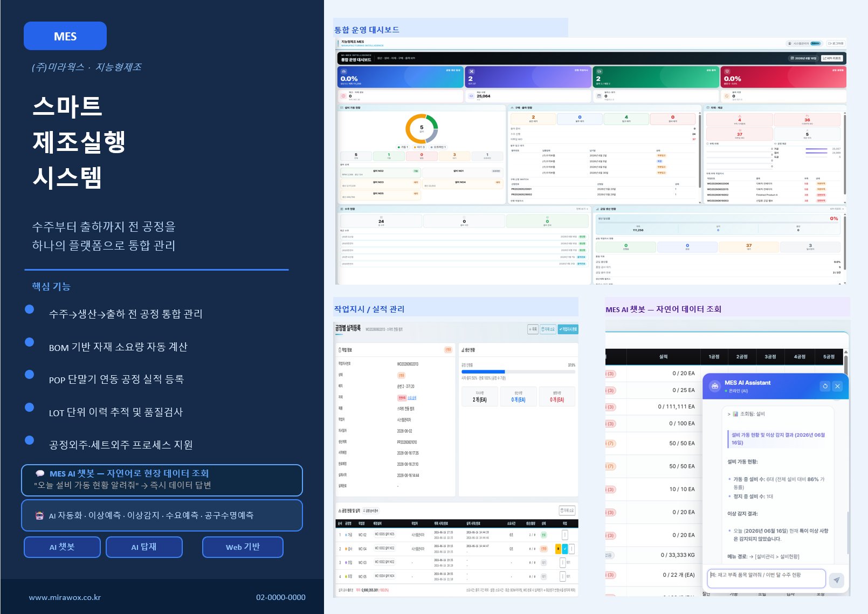This screenshot has height=614, width=868.
Task: Click the 작업지시 / 실적 관리 section title
Action: click(369, 309)
